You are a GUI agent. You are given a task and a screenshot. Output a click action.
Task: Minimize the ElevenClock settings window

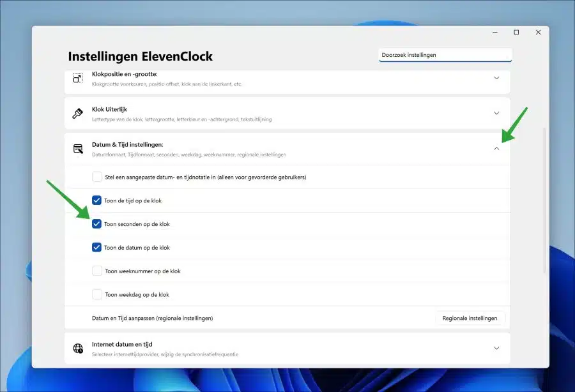coord(495,32)
